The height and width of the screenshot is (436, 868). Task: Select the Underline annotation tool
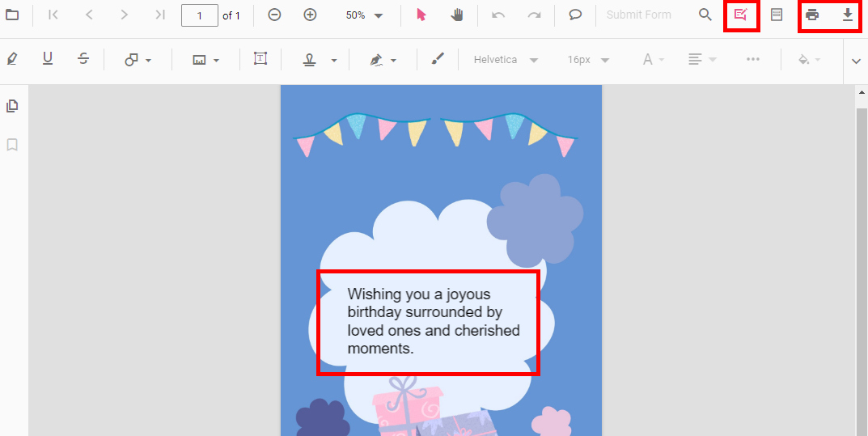[x=48, y=59]
